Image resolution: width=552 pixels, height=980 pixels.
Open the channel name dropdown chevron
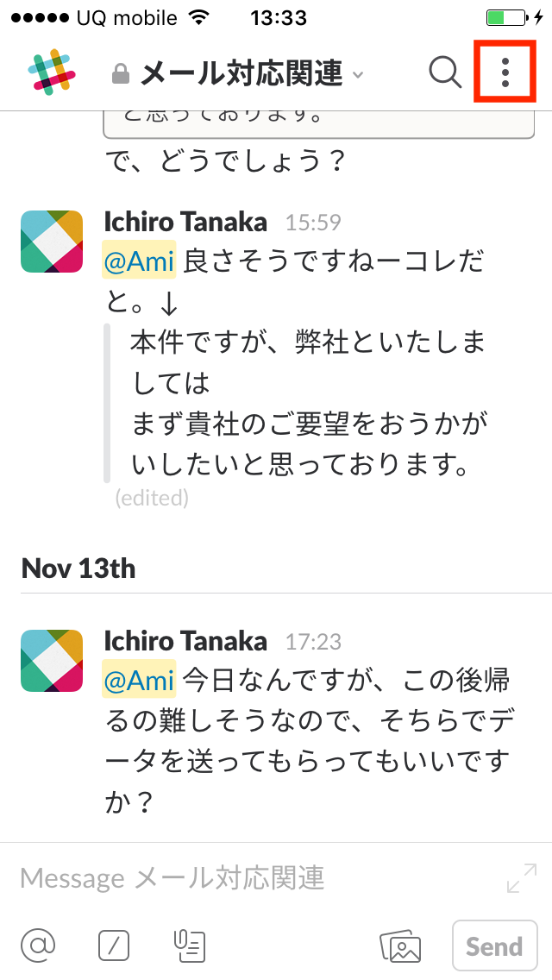(360, 75)
